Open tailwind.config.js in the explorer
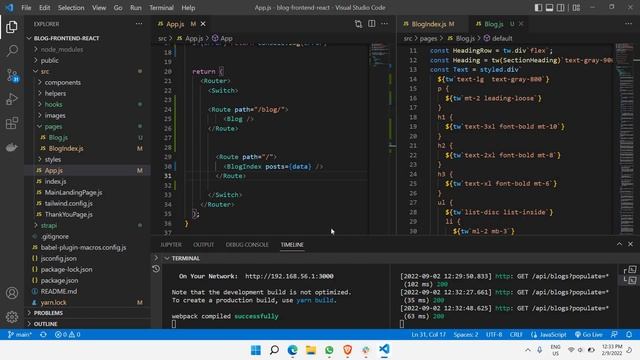Screen dimensions: 640x360 click(x=87, y=203)
